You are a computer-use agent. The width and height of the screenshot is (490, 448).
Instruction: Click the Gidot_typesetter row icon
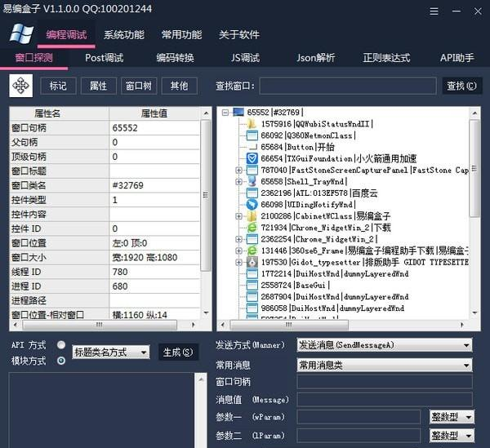[x=252, y=262]
